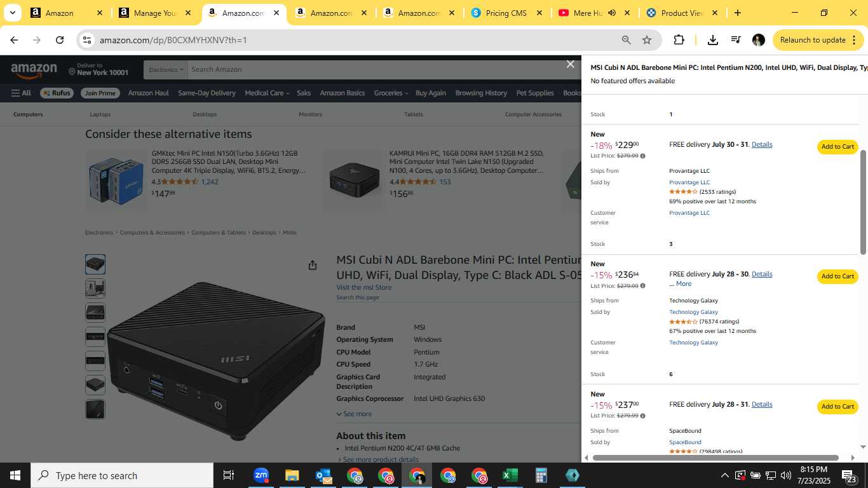Image resolution: width=868 pixels, height=488 pixels.
Task: Open Technology Galaxy seller link under Sold by
Action: 693,312
